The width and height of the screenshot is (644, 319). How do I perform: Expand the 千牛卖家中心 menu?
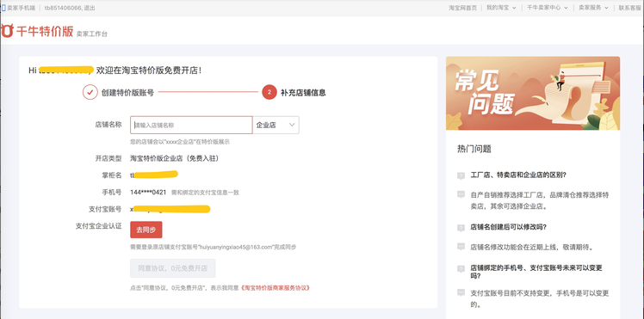pyautogui.click(x=547, y=8)
